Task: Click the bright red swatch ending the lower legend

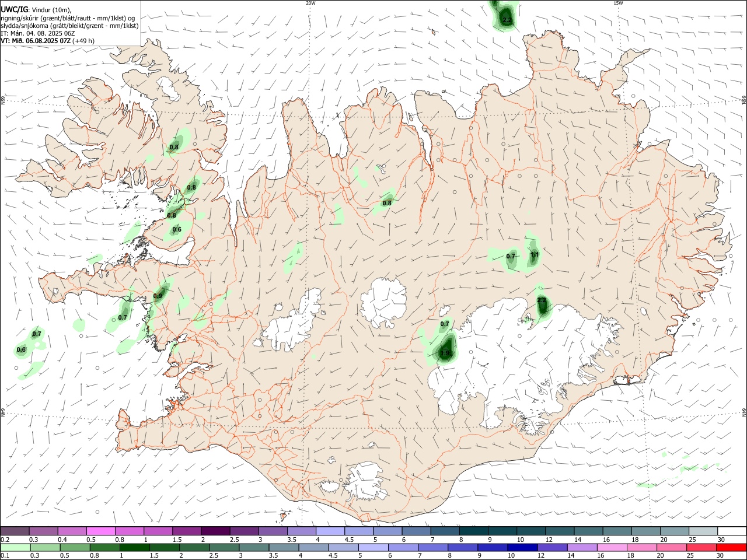Action: tap(732, 548)
